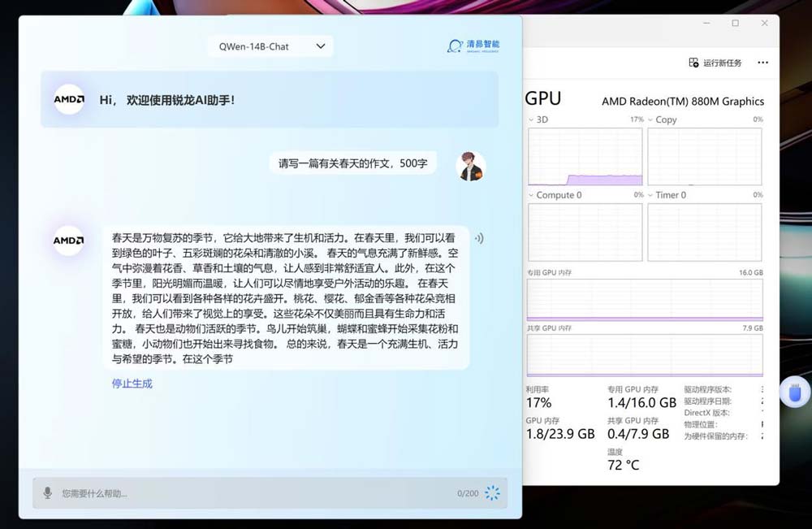Click the AMD avatar beside the spring essay reply

[x=69, y=241]
